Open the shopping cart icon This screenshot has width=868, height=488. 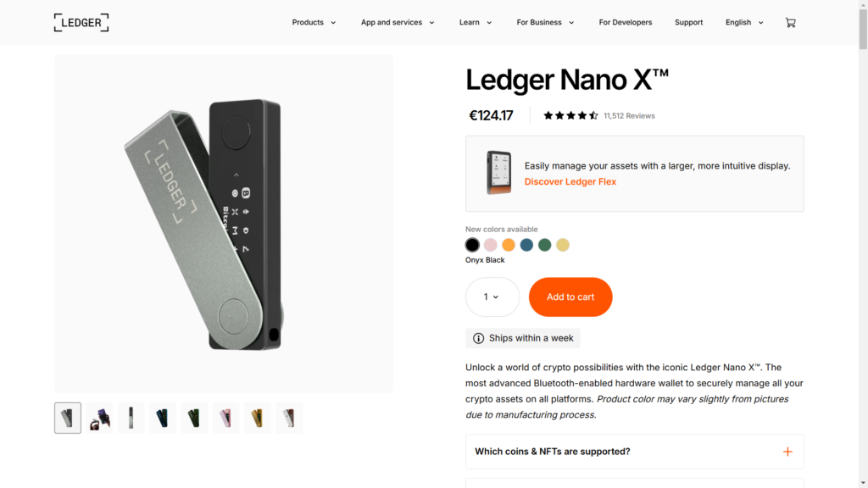pos(790,23)
